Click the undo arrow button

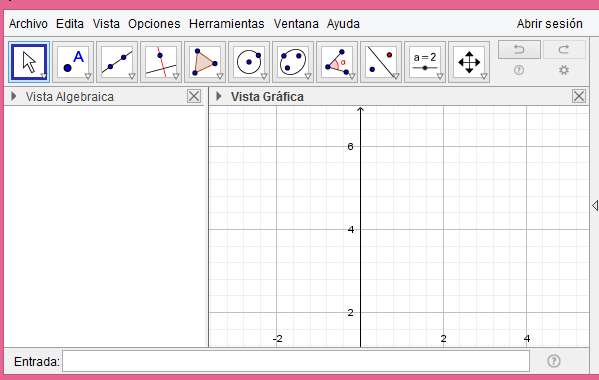click(x=519, y=50)
